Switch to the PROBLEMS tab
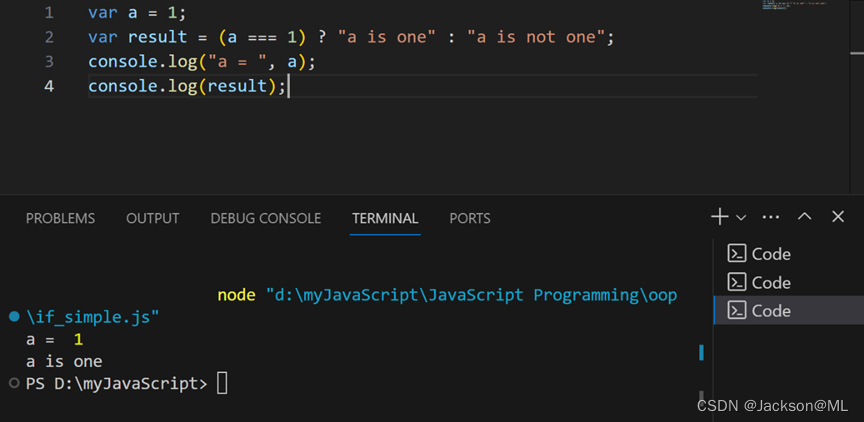 [60, 218]
